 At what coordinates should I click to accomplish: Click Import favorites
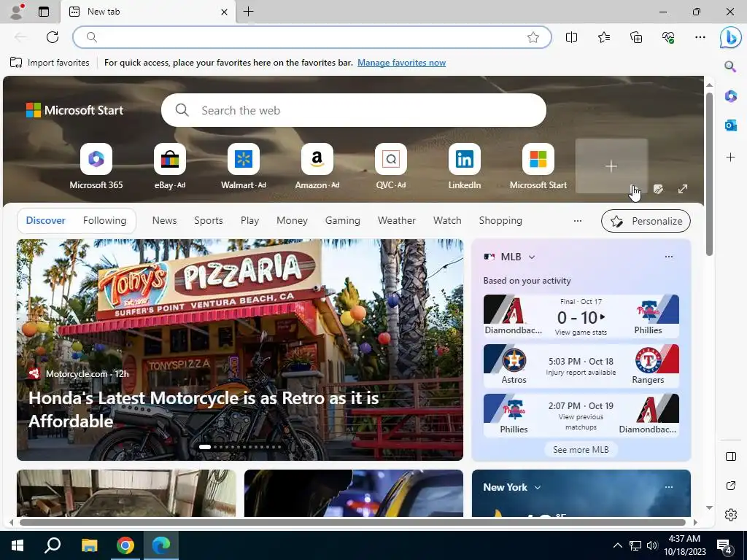[50, 63]
